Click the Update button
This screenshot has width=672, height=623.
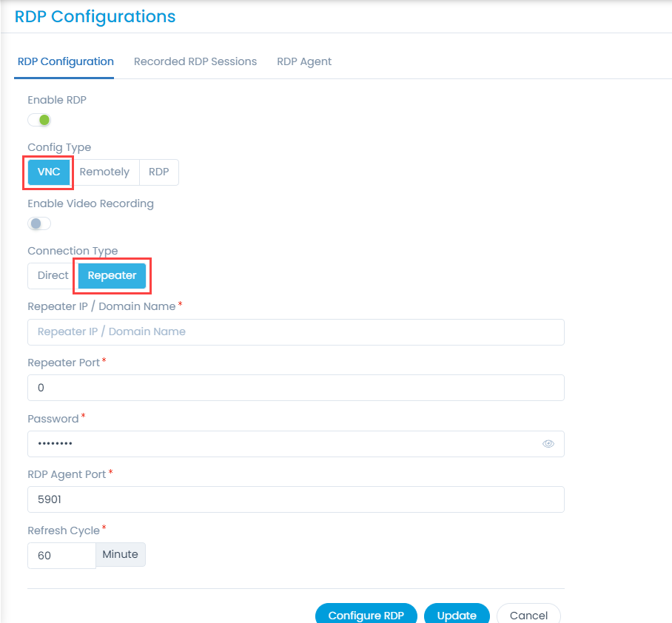[457, 615]
